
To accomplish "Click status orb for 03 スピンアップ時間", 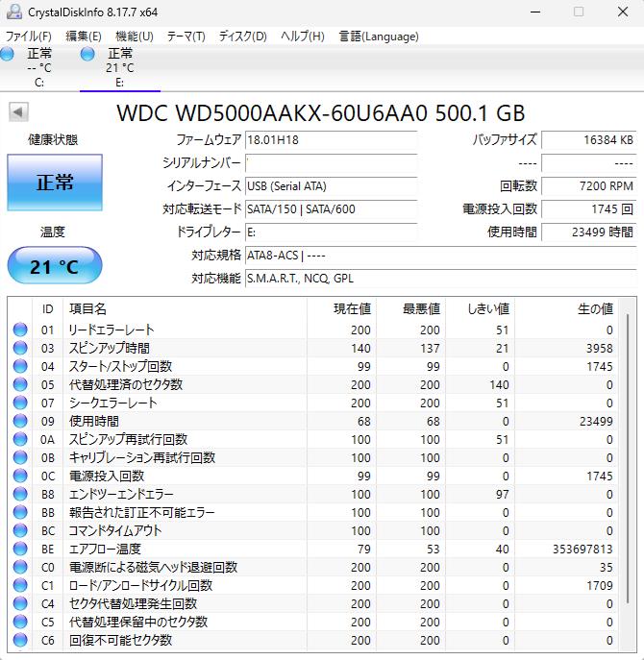I will [20, 348].
